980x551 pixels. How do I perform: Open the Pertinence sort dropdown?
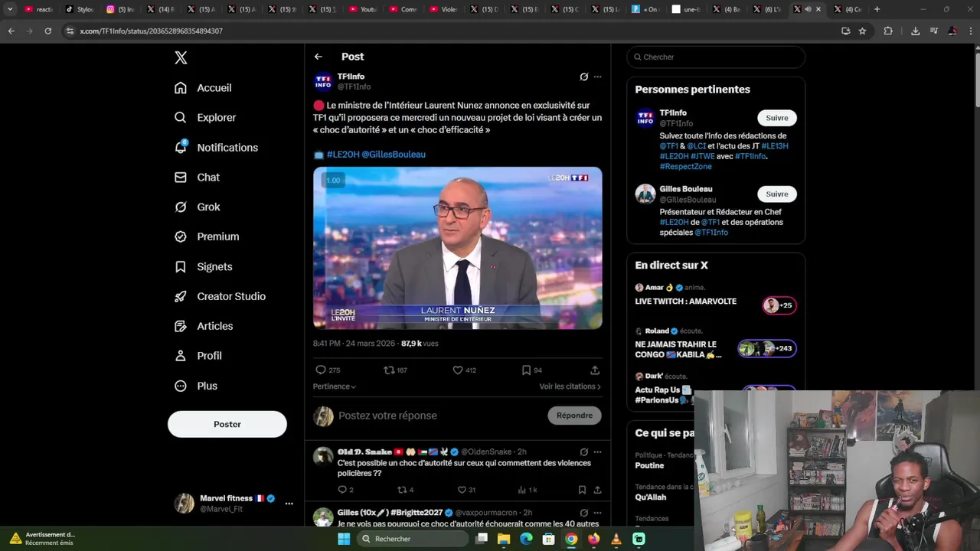pos(335,386)
